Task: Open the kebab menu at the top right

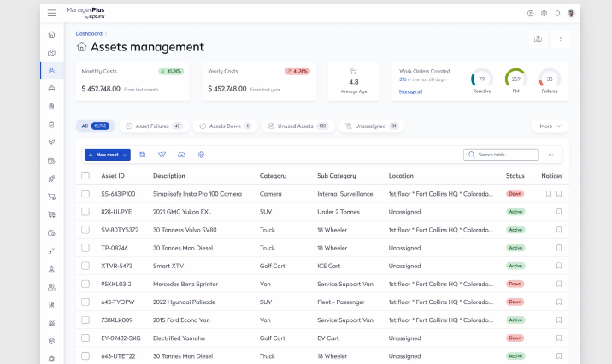Action: 561,39
